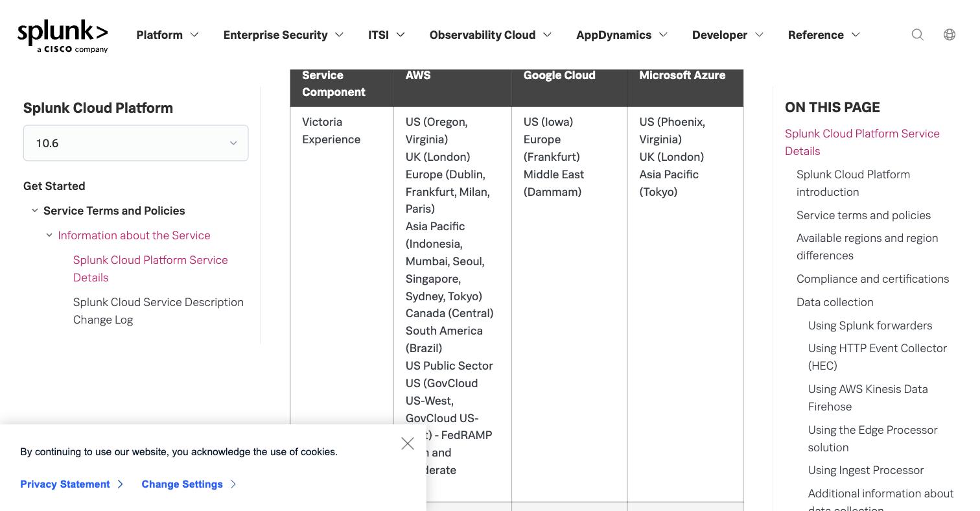Collapse the Service Terms and Policies section

35,211
